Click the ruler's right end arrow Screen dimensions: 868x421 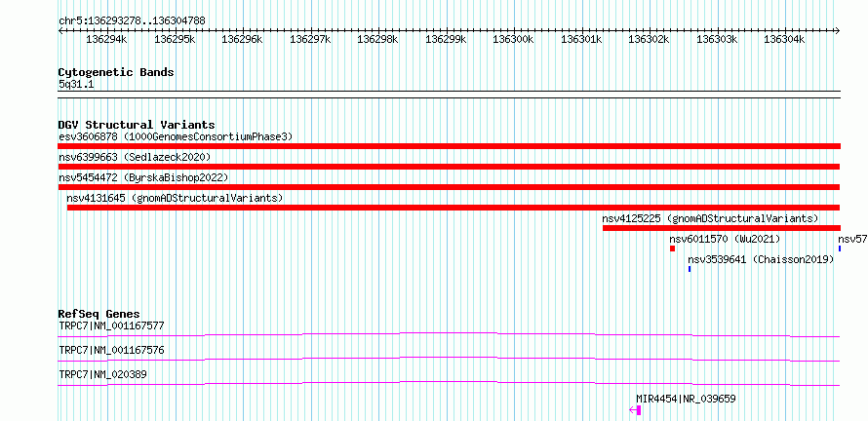[x=838, y=31]
